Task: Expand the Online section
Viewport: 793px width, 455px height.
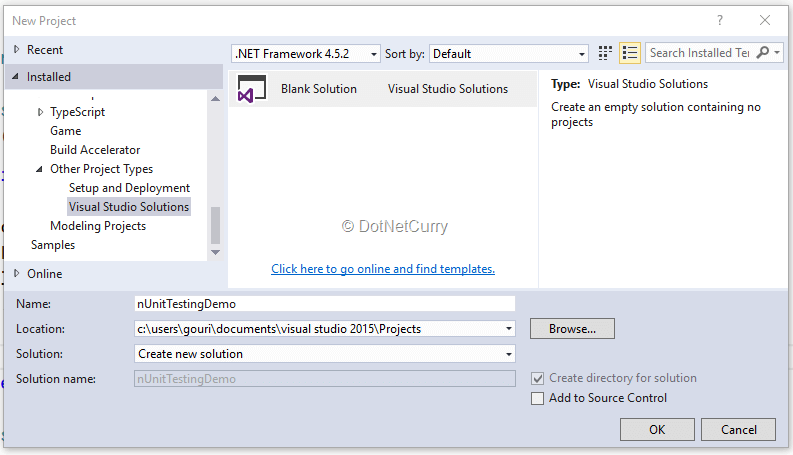Action: click(x=17, y=274)
